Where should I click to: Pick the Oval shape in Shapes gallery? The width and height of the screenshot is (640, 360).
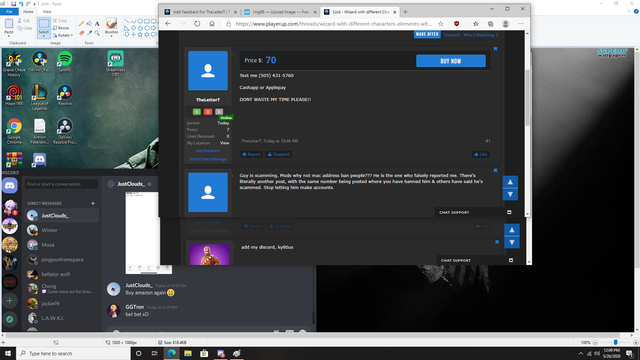pos(140,21)
